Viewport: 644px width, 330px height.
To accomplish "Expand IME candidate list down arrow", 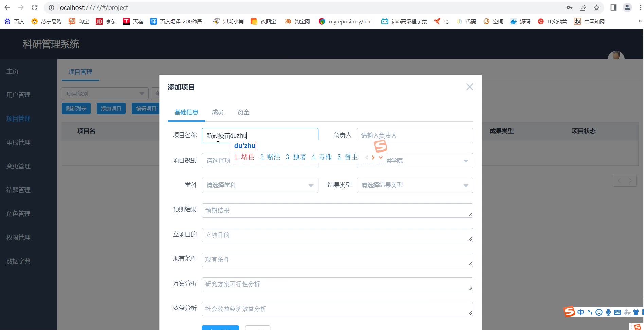I will 381,157.
